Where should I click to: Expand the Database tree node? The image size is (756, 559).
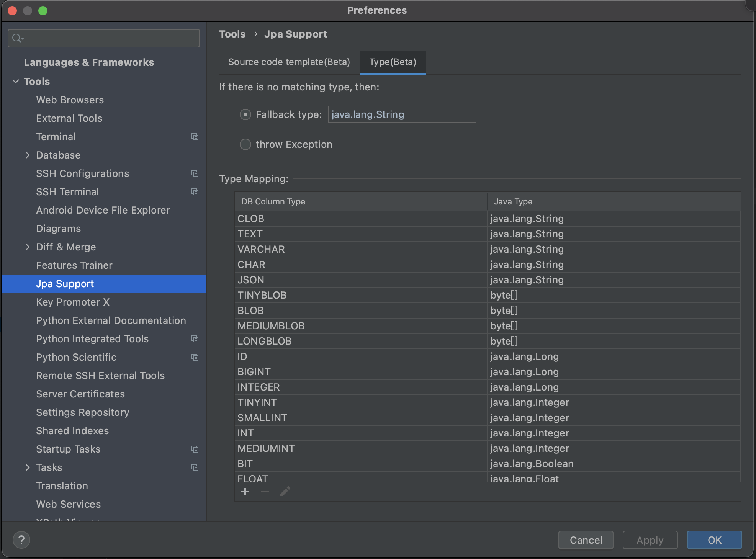coord(28,155)
